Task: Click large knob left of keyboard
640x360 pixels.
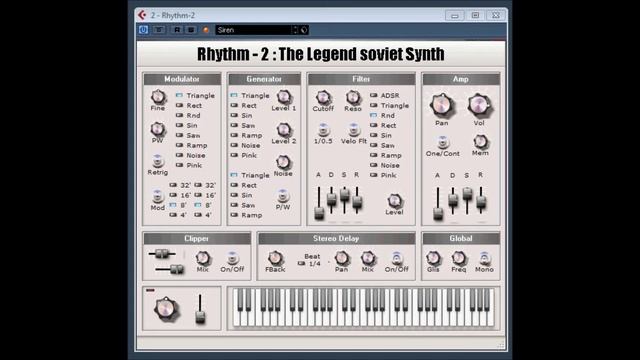Action: pyautogui.click(x=166, y=309)
